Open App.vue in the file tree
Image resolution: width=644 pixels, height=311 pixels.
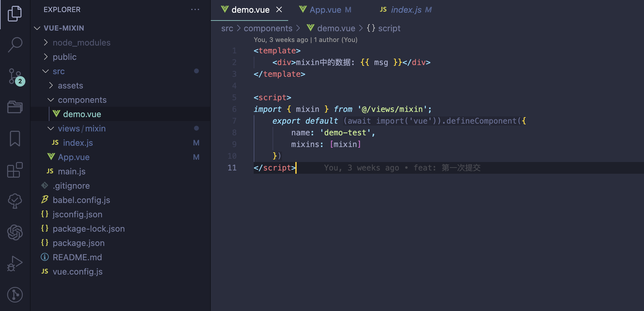(120, 157)
